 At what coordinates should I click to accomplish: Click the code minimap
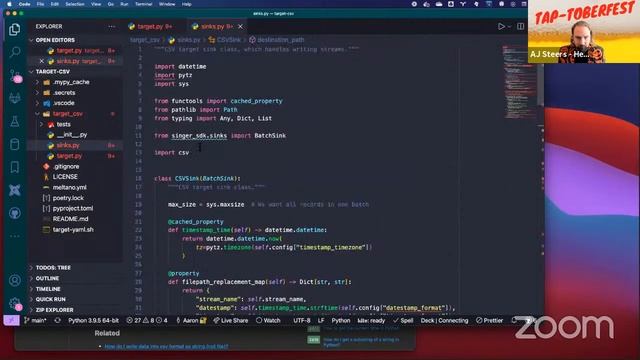[x=519, y=82]
